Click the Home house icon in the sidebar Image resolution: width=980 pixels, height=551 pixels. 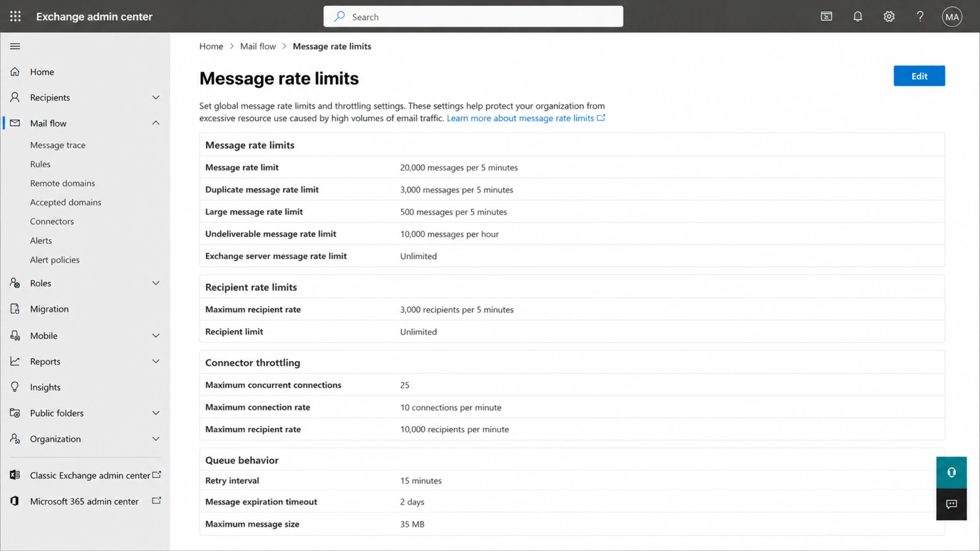(x=15, y=71)
